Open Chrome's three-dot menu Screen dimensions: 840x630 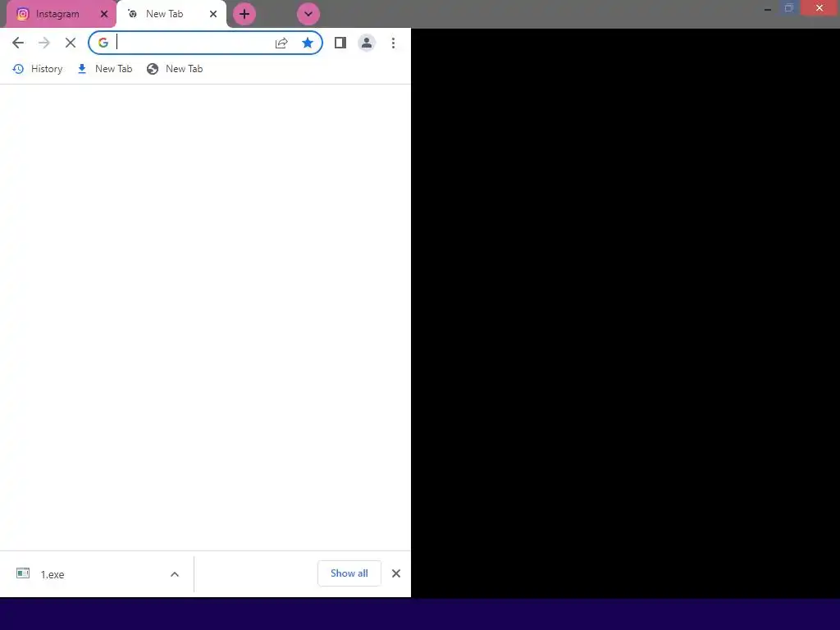click(393, 43)
